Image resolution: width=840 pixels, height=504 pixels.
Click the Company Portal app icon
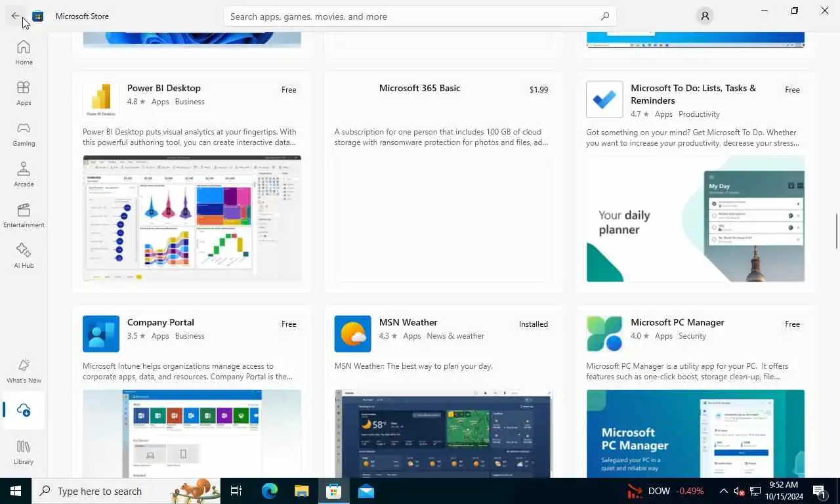point(101,334)
